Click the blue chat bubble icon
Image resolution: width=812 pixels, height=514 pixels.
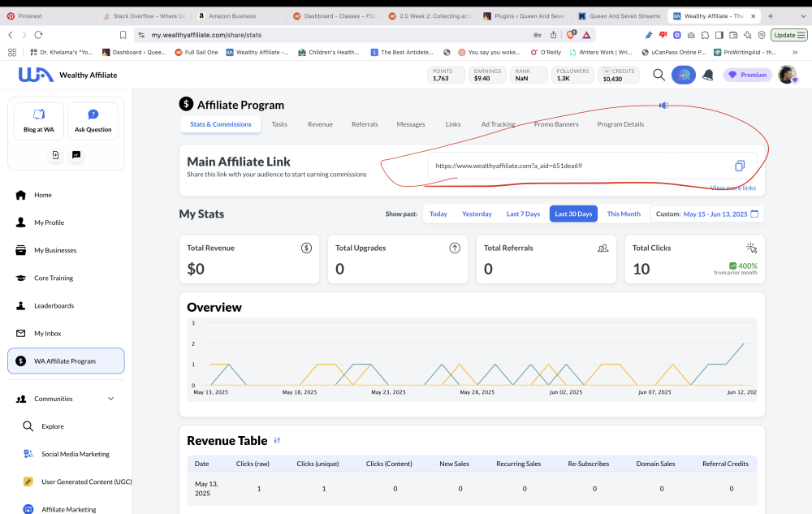pyautogui.click(x=684, y=75)
